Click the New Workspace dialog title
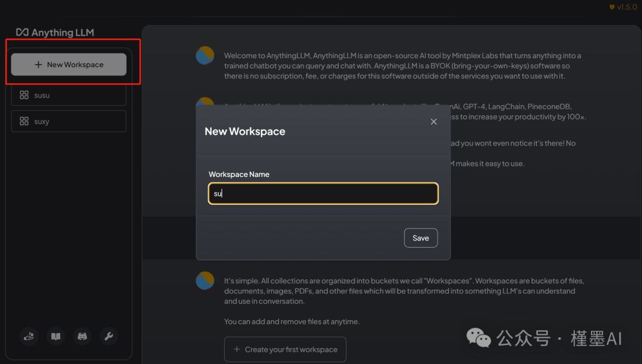Viewport: 642px width, 364px height. pos(245,131)
